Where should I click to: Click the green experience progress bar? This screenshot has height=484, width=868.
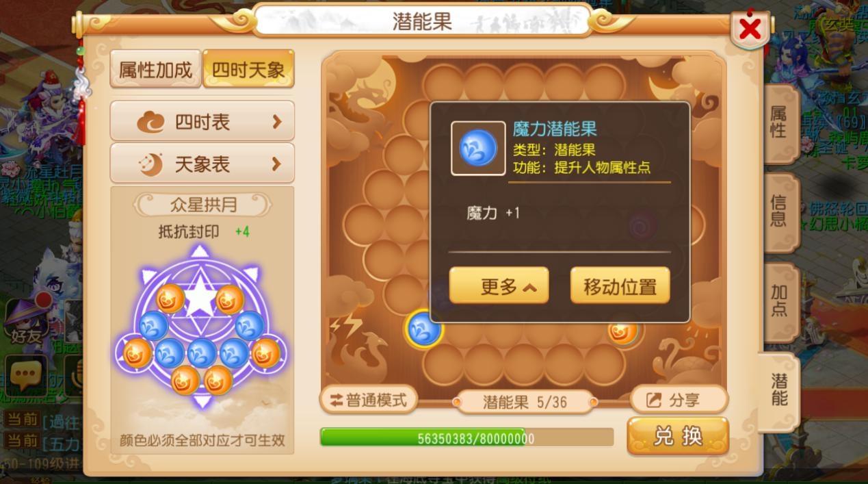click(x=466, y=437)
